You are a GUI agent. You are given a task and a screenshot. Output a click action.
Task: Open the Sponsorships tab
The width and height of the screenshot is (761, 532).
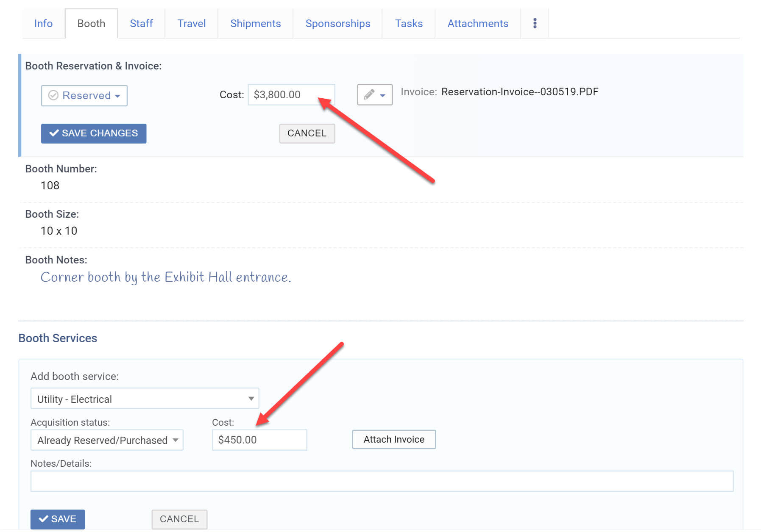click(x=337, y=23)
